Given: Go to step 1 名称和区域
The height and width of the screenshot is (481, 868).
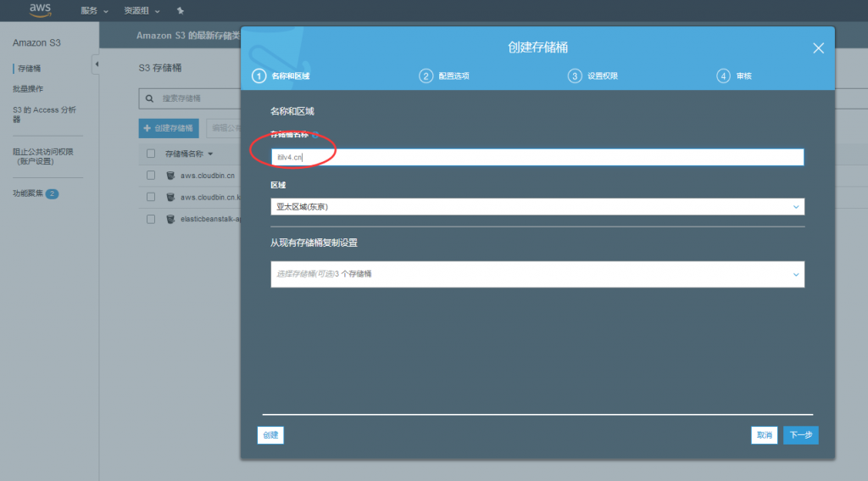Looking at the screenshot, I should pos(281,76).
